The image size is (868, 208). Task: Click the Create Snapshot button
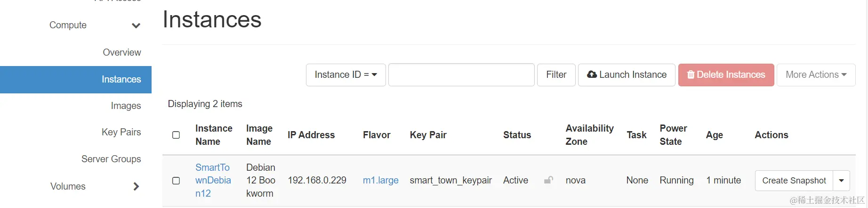[794, 181]
